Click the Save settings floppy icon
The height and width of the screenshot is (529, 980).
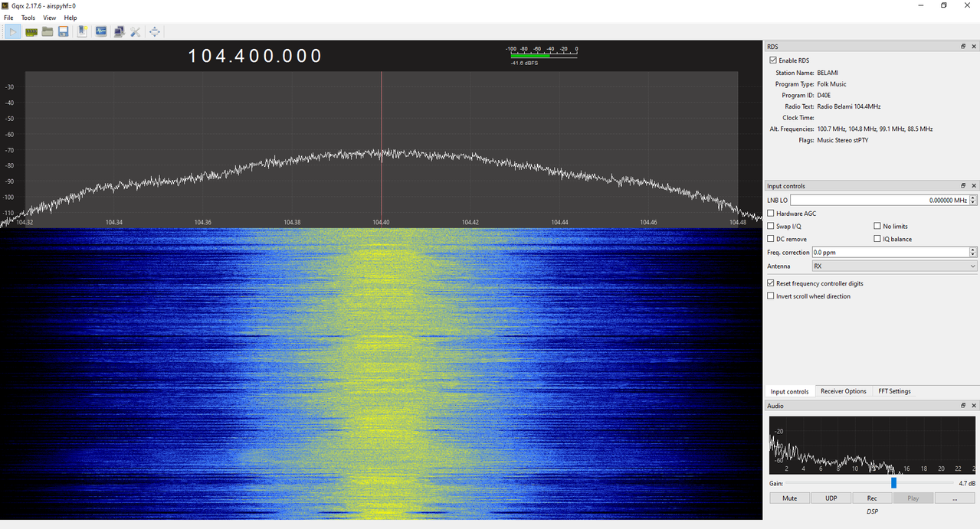click(x=64, y=31)
